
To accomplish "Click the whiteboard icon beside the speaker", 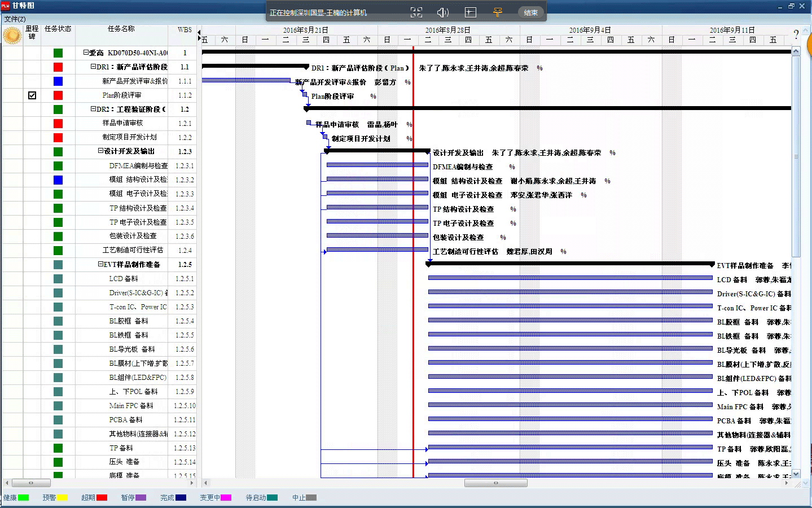I will 470,12.
